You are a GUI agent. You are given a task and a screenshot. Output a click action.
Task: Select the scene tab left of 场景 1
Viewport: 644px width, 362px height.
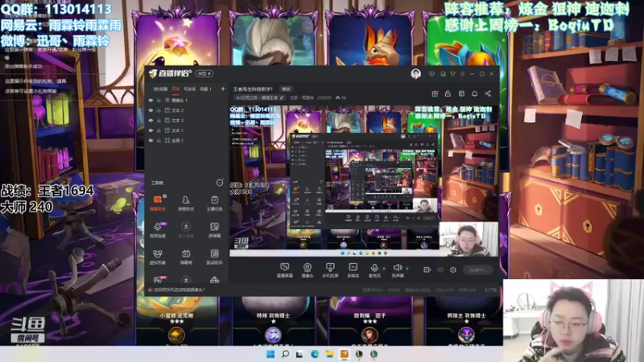tap(189, 88)
